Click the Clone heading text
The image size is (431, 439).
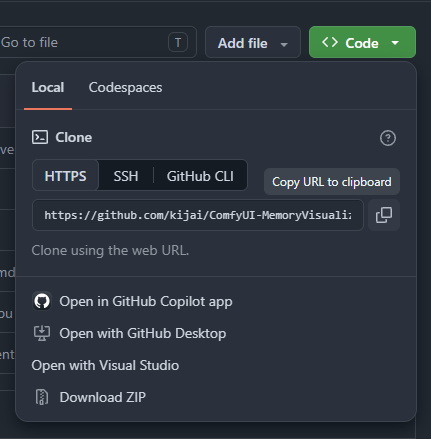[74, 137]
